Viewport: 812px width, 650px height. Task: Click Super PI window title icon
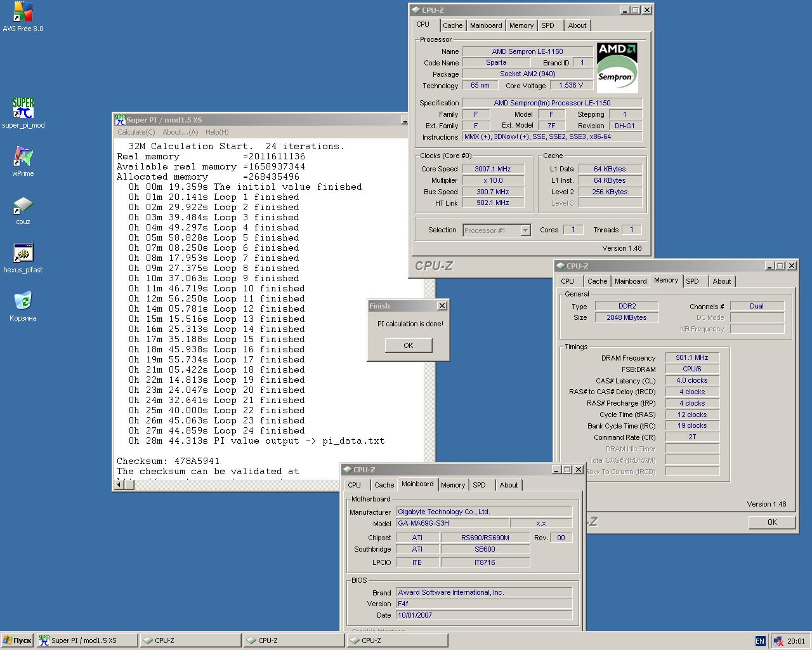pos(120,120)
